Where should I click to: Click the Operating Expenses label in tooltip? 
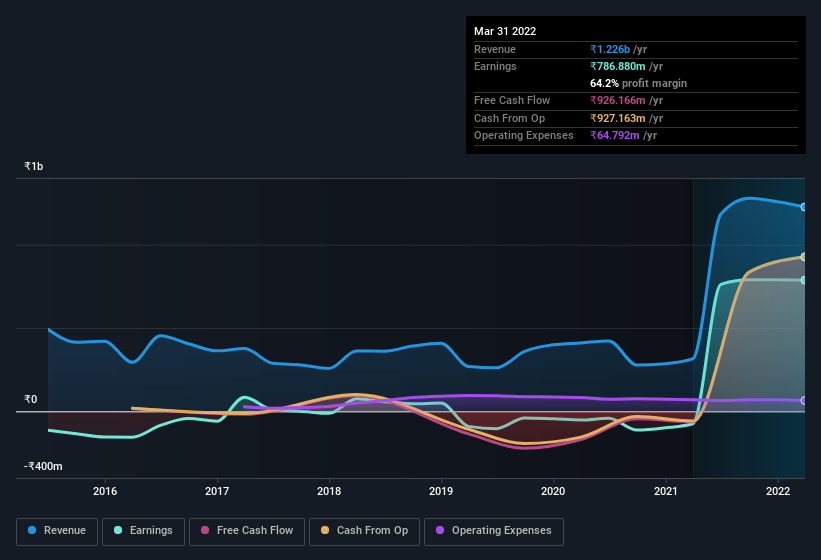pyautogui.click(x=524, y=136)
